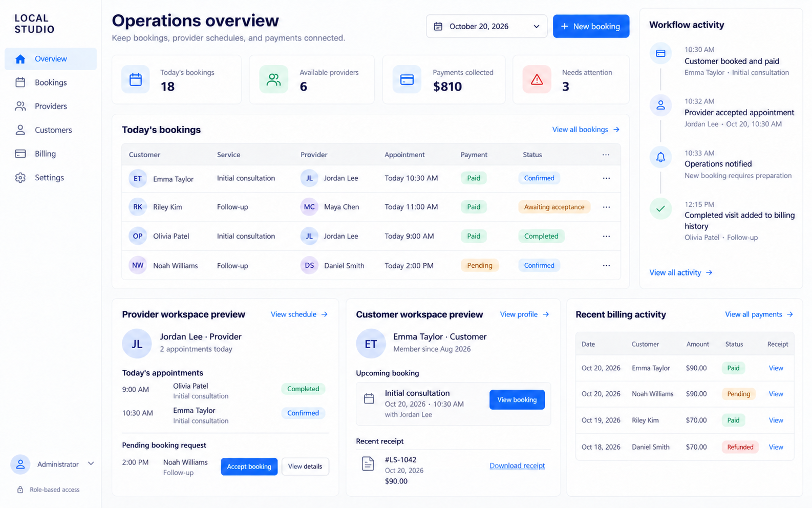Open Customers in the sidebar

(51, 130)
